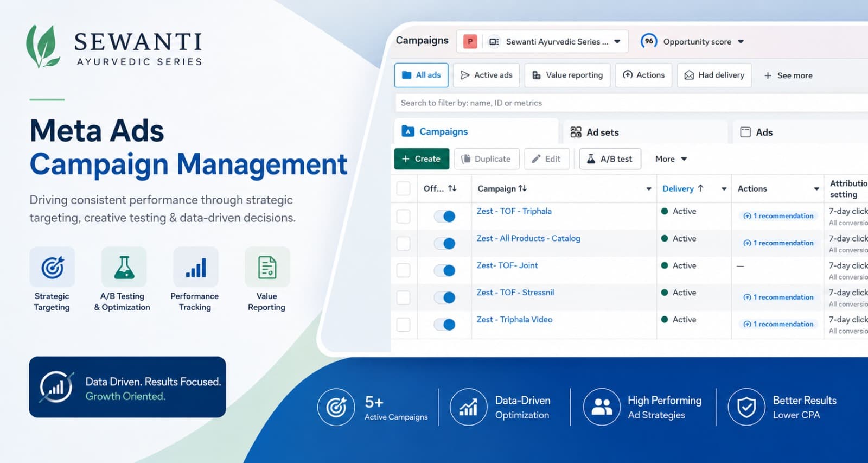Screen dimensions: 868x463
Task: Select all campaigns with header checkbox
Action: (x=404, y=188)
